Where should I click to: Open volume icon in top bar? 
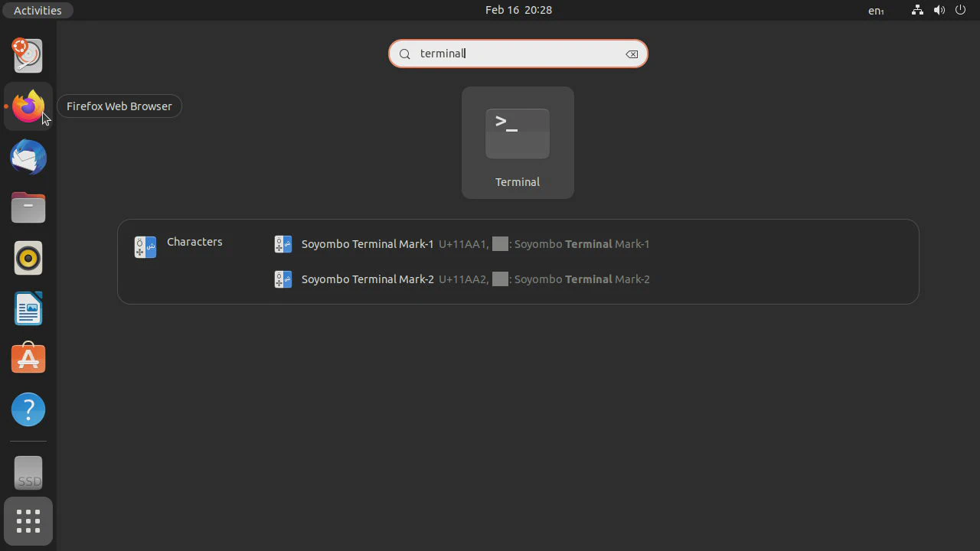pyautogui.click(x=939, y=10)
